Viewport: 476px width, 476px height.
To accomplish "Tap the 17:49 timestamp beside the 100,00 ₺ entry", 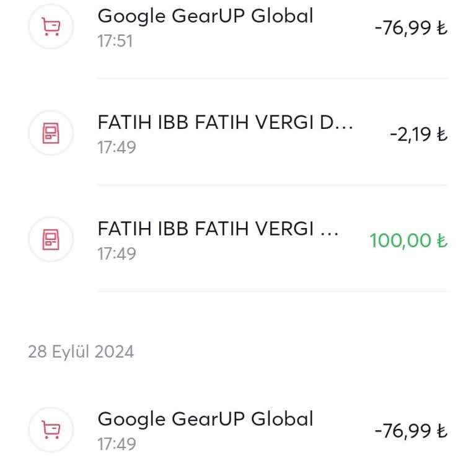I will (x=117, y=253).
